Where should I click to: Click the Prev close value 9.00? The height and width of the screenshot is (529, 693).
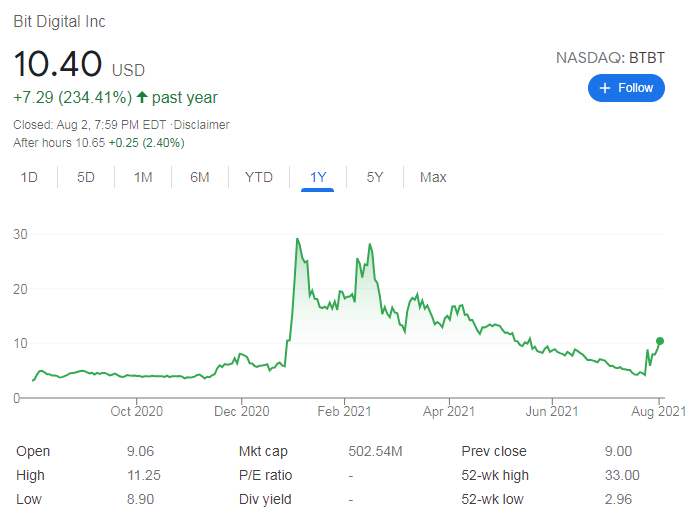(x=618, y=451)
